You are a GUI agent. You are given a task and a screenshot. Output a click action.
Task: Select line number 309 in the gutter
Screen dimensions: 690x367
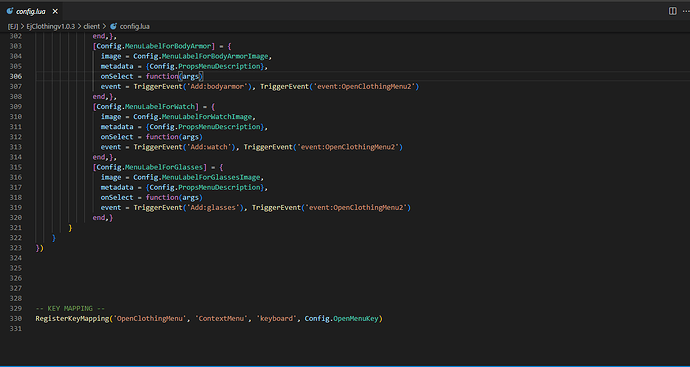(x=15, y=106)
